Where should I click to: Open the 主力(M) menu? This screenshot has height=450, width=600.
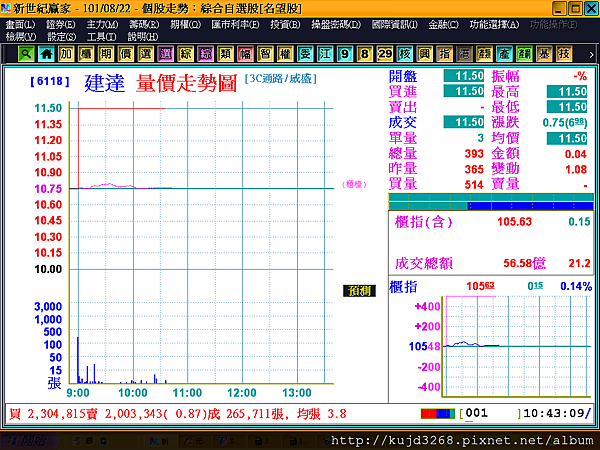pyautogui.click(x=102, y=24)
